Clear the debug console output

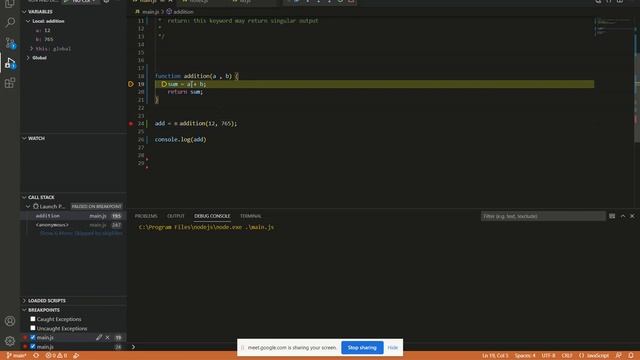612,216
